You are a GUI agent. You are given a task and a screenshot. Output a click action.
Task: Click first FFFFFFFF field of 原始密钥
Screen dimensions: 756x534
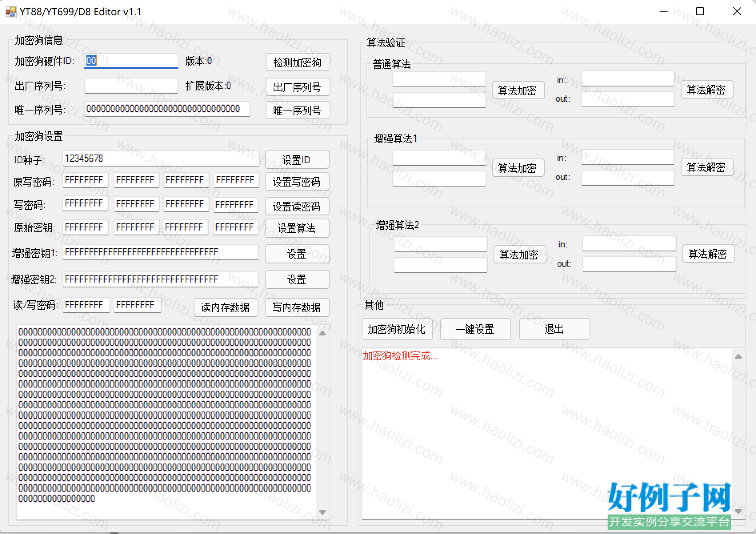(x=86, y=227)
